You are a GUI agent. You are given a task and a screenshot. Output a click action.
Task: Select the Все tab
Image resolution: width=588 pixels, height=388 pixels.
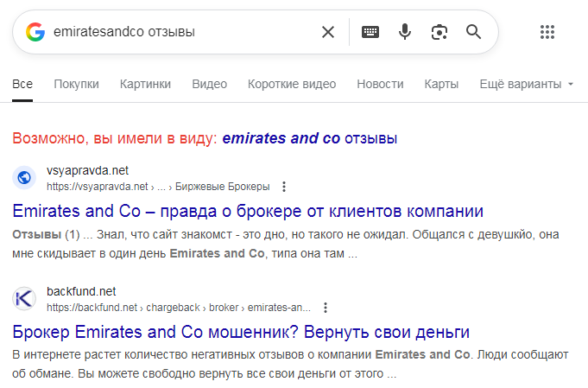pyautogui.click(x=22, y=84)
